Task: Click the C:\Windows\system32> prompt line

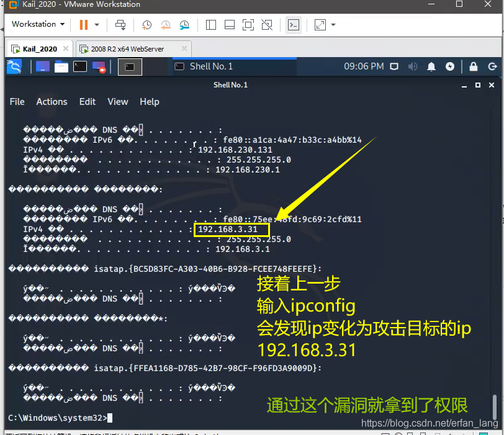Action: pos(60,418)
